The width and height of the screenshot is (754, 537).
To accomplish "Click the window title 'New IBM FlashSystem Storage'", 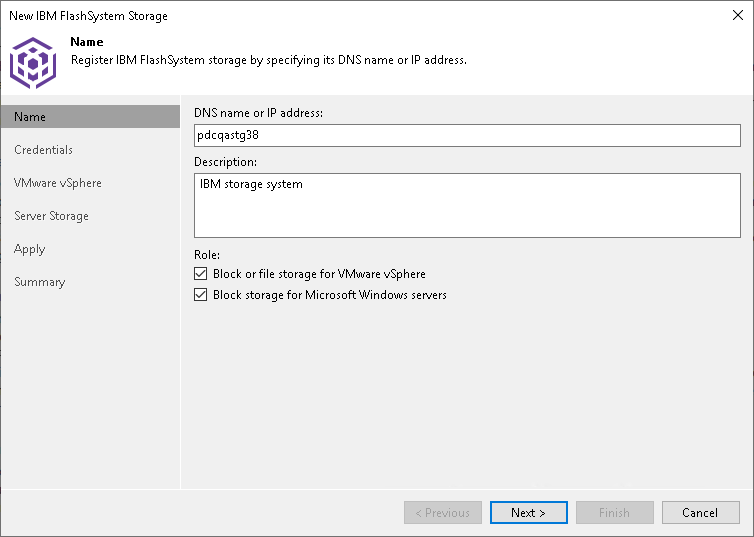I will tap(88, 16).
